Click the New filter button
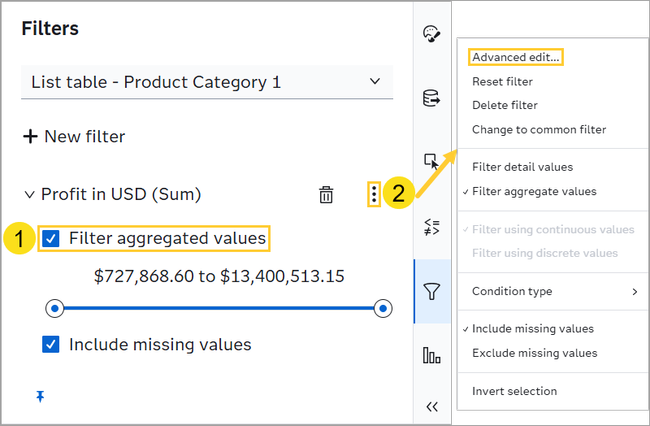The height and width of the screenshot is (426, 650). click(x=74, y=136)
